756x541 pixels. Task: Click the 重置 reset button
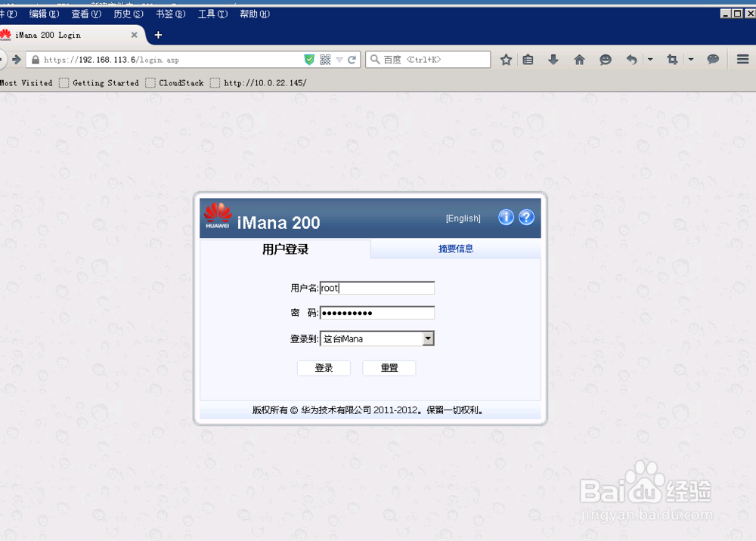tap(389, 368)
